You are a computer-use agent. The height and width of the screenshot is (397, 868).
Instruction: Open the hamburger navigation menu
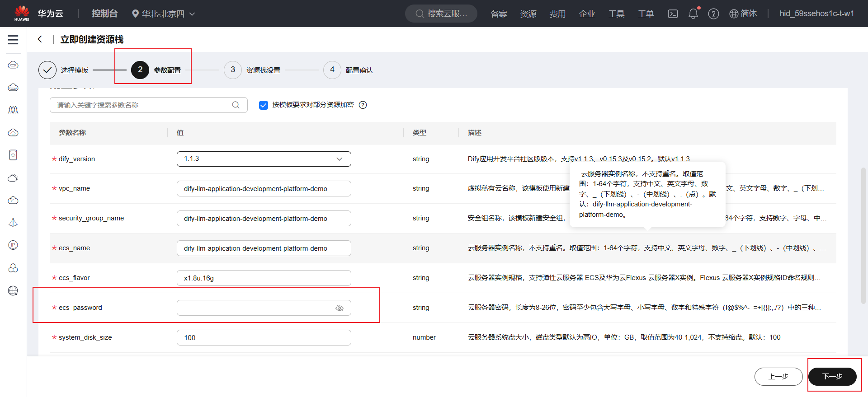click(13, 40)
